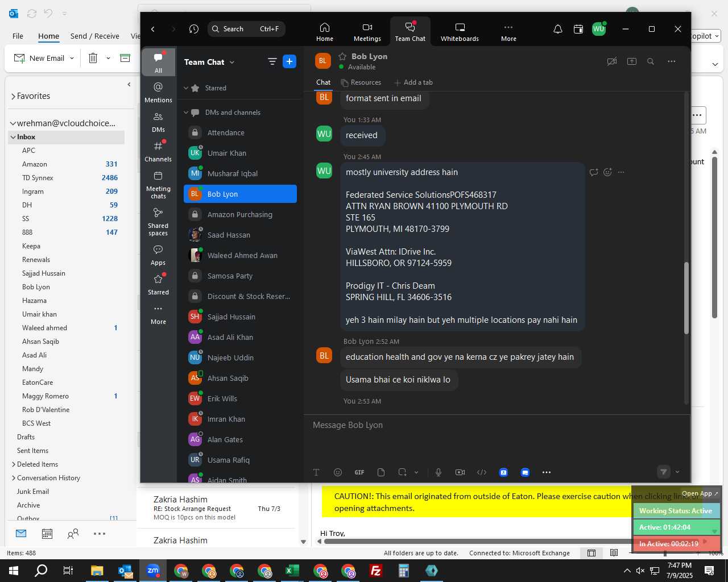Viewport: 728px width, 582px height.
Task: Open File Explorer from taskbar
Action: click(x=97, y=571)
